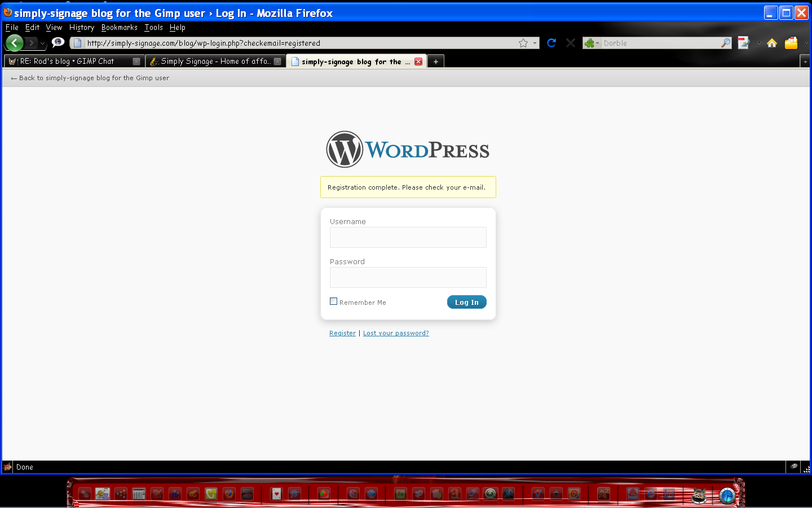Open the search engine selector dropdown

pos(592,43)
